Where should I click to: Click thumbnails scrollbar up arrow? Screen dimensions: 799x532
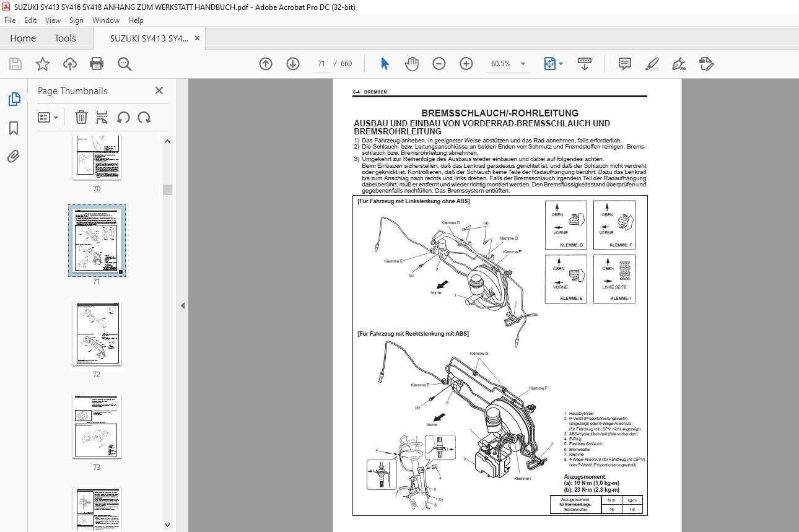168,140
